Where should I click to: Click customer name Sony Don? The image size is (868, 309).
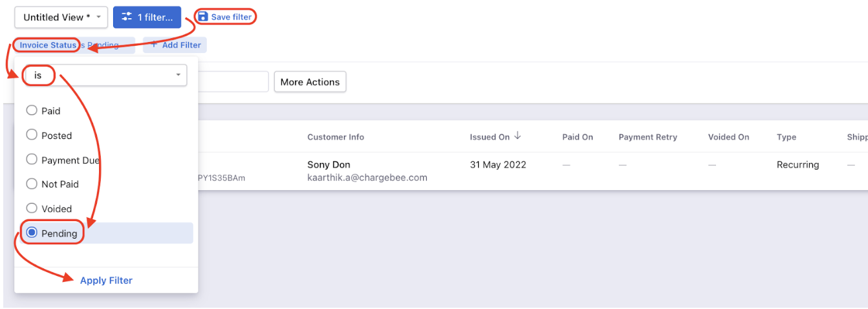pyautogui.click(x=329, y=165)
